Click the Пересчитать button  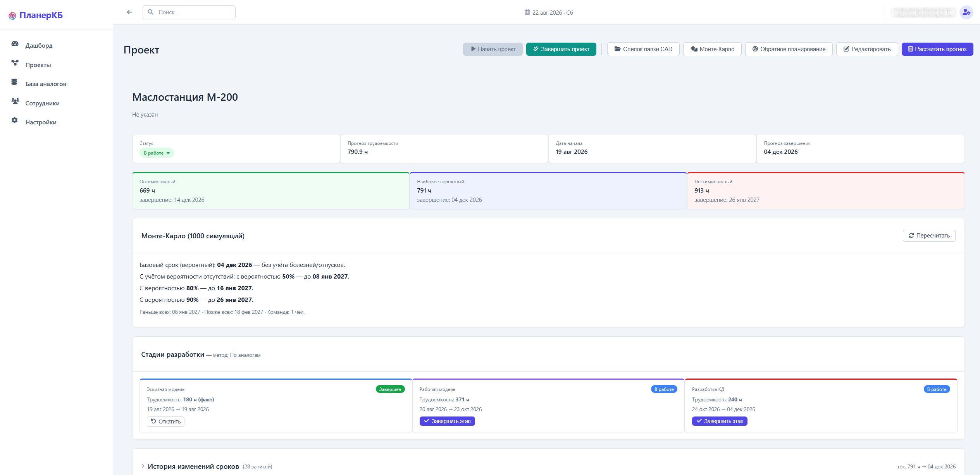pos(929,236)
